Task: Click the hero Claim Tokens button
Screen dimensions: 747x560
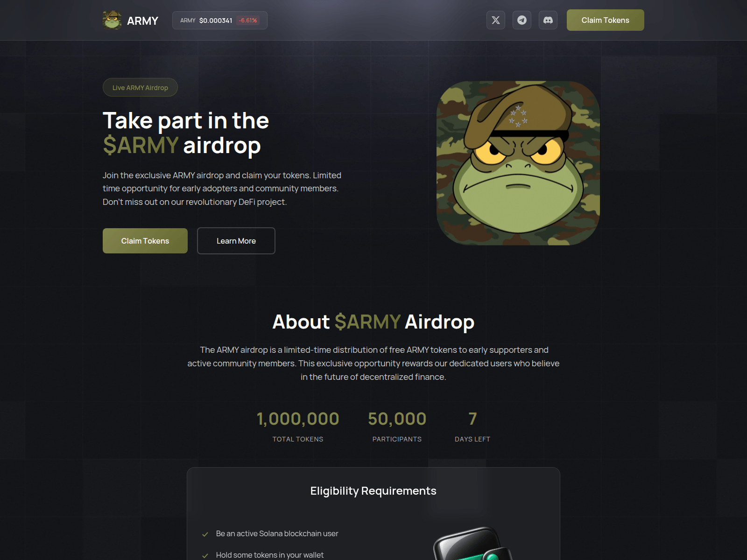Action: click(x=145, y=241)
